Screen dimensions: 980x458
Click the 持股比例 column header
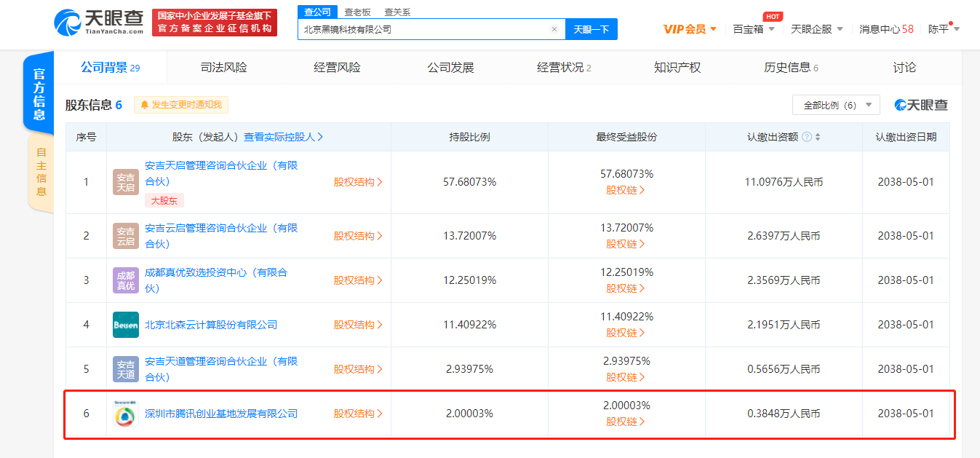pyautogui.click(x=469, y=137)
